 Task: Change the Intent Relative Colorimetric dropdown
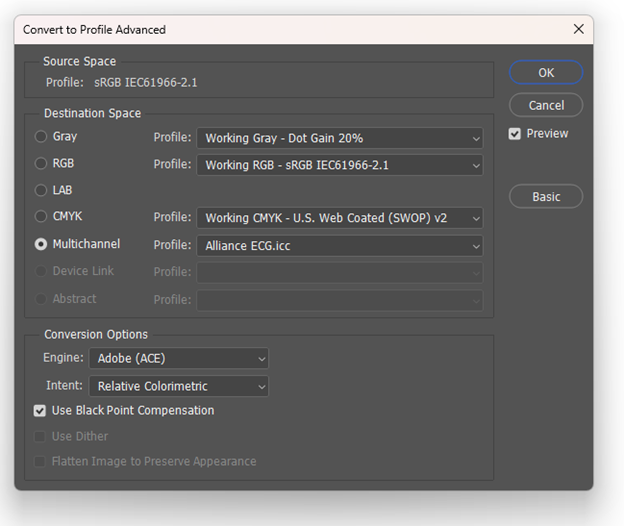(178, 386)
